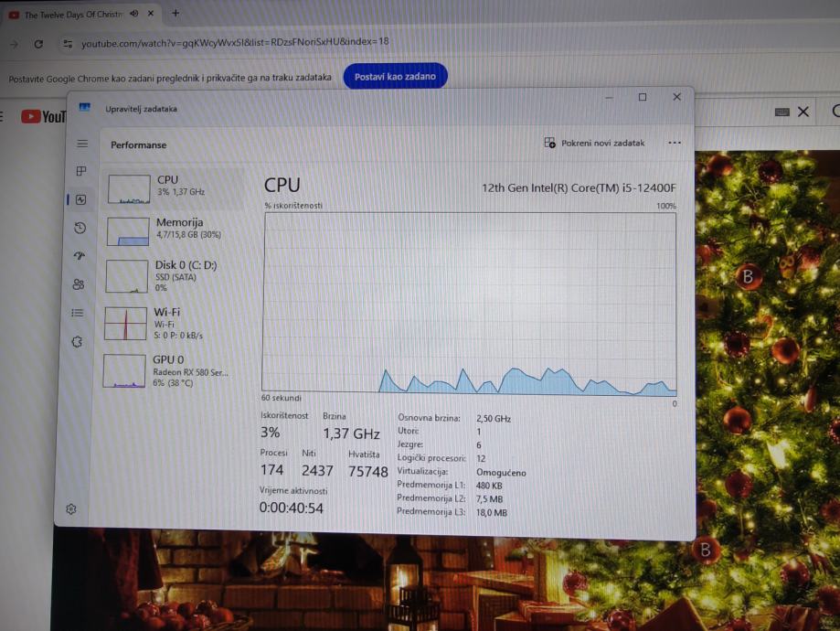
Task: Open the Processes page icon in sidebar
Action: [81, 171]
